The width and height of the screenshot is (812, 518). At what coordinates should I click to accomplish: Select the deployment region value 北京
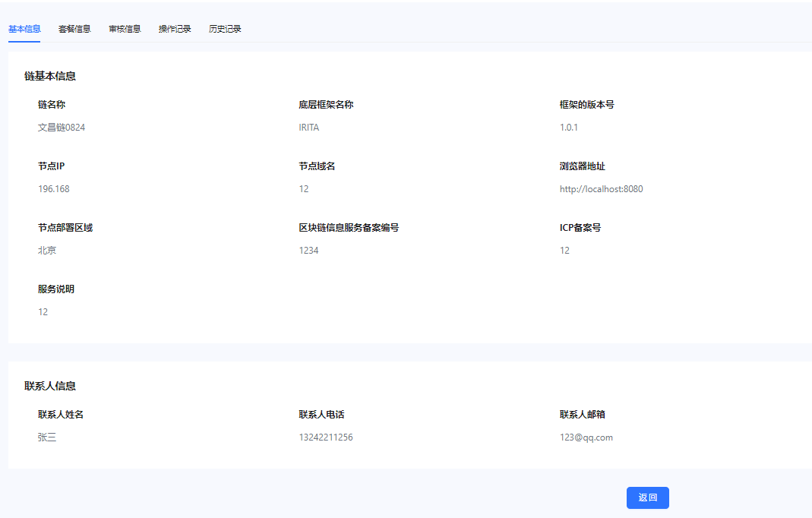click(x=47, y=250)
